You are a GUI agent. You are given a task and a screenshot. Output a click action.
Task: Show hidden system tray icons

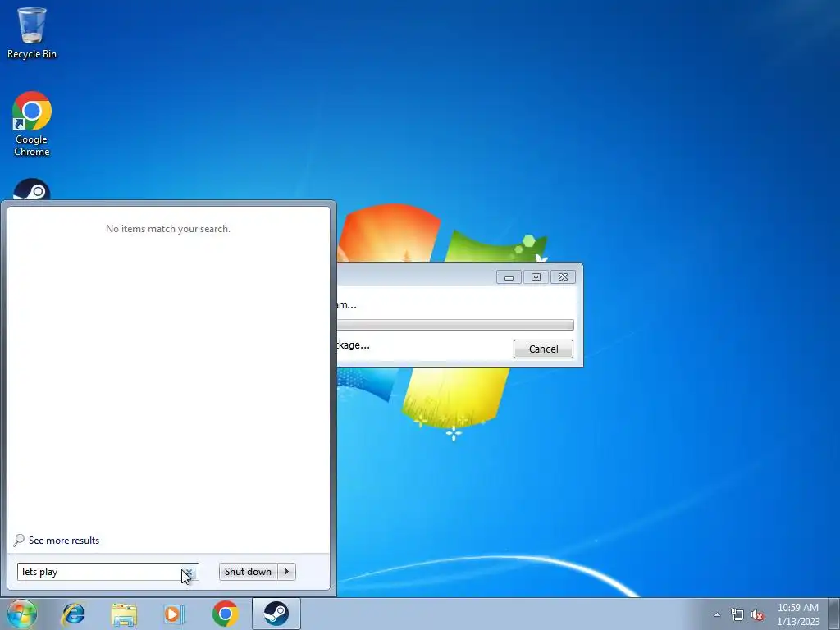click(717, 614)
